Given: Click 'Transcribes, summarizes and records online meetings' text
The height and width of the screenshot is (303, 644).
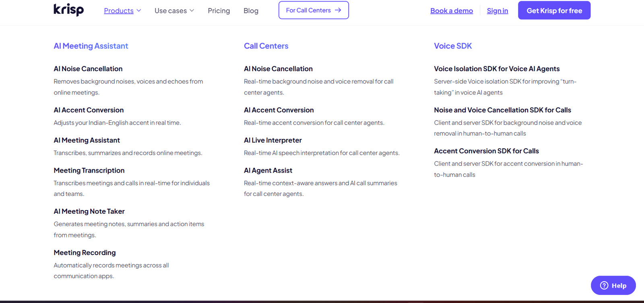Looking at the screenshot, I should point(128,153).
